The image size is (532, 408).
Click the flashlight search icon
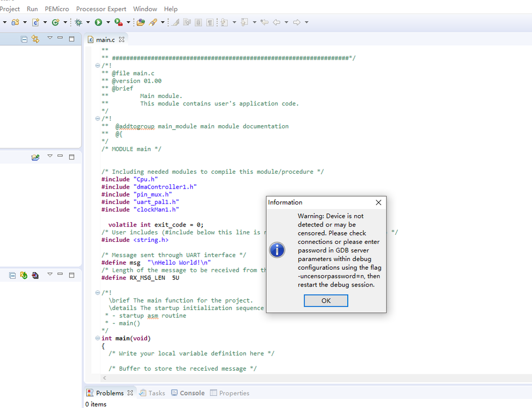tap(153, 22)
